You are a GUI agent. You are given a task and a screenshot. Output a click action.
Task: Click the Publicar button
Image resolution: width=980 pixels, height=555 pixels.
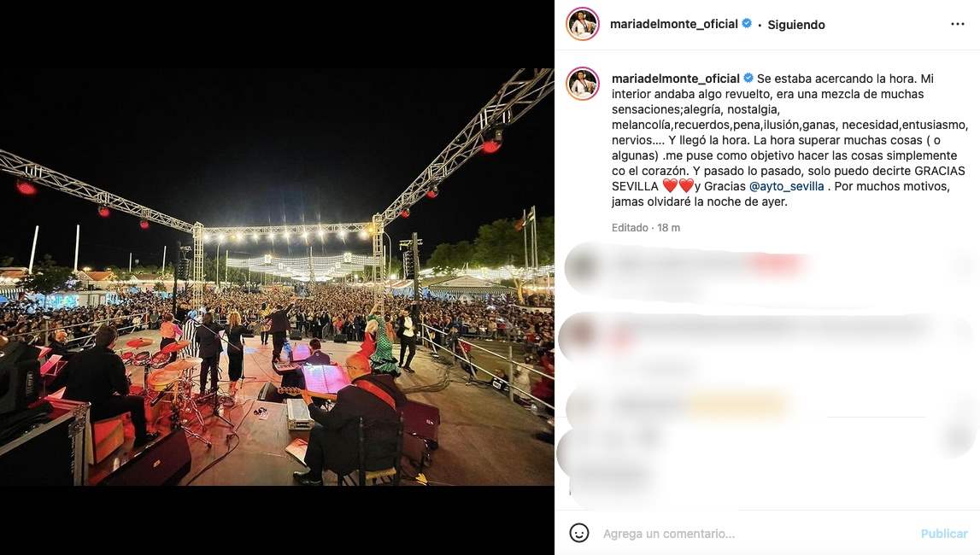pos(944,534)
